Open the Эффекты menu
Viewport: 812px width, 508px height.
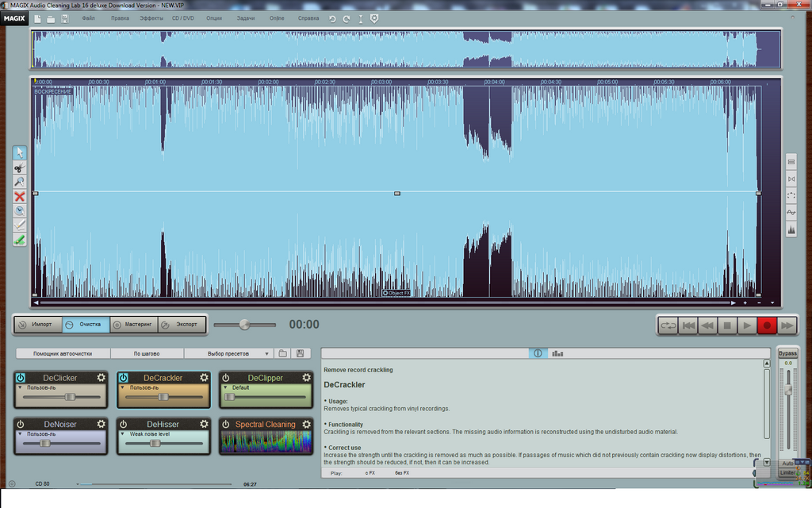(x=151, y=18)
